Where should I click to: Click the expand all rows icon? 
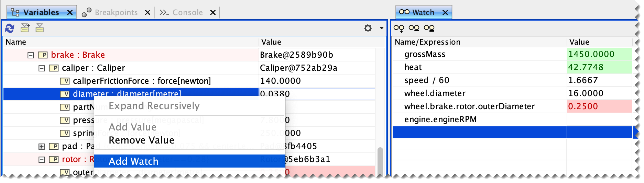coord(25,28)
